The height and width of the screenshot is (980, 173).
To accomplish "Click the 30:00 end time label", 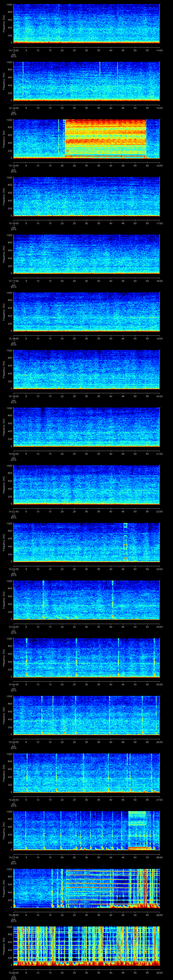I will [x=159, y=972].
